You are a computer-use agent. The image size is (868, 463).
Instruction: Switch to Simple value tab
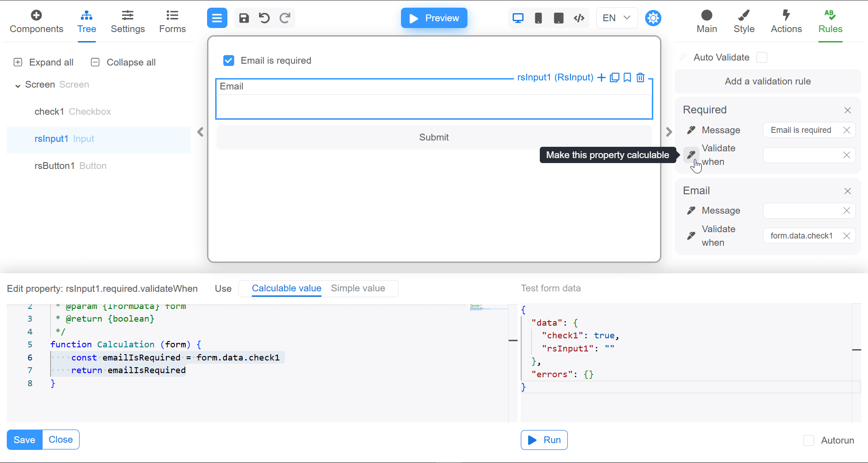point(358,288)
